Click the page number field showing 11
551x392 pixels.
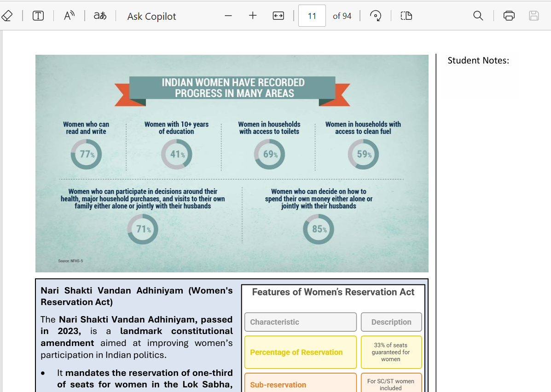[x=312, y=16]
